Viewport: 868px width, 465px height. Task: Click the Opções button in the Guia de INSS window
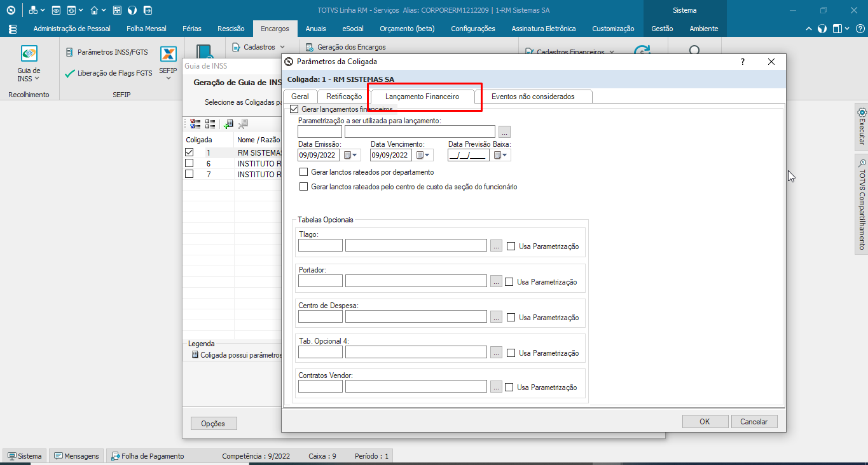click(x=214, y=423)
